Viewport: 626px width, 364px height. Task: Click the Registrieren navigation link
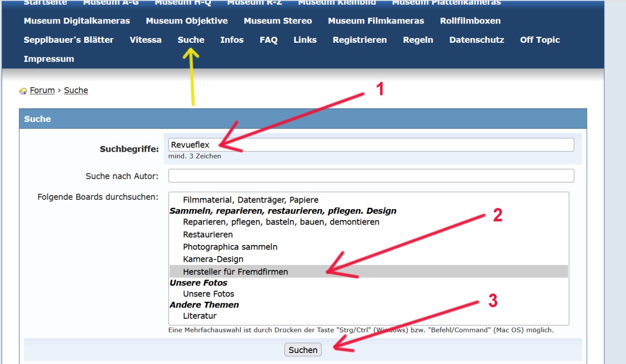[x=360, y=40]
